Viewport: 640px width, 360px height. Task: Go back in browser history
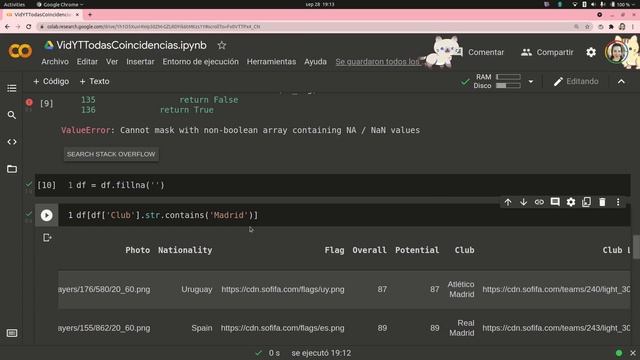click(x=7, y=27)
